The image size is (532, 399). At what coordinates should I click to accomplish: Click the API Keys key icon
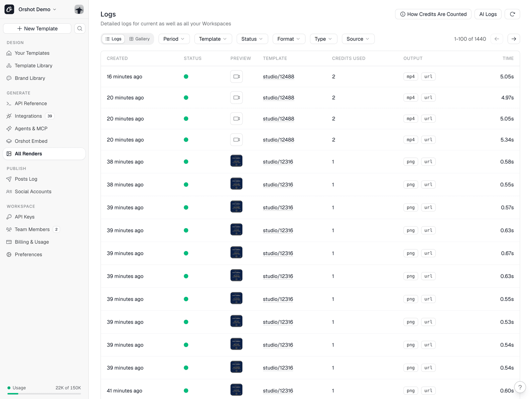pyautogui.click(x=9, y=217)
